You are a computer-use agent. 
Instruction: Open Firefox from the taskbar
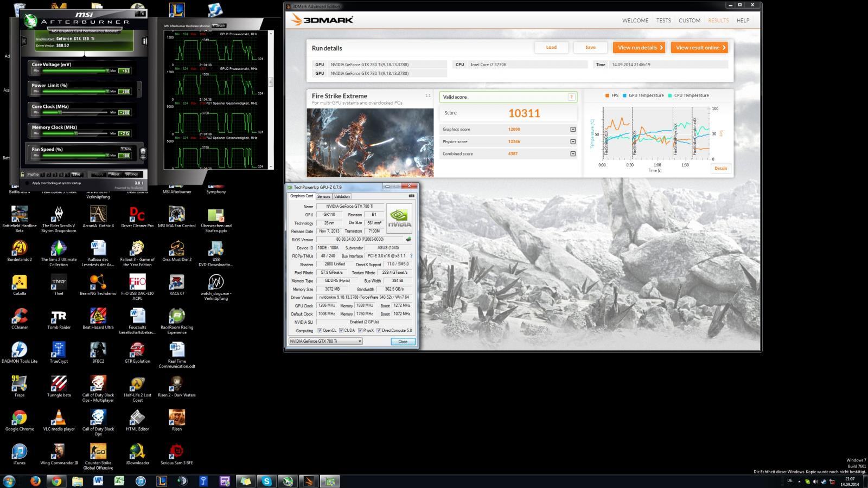tap(36, 481)
